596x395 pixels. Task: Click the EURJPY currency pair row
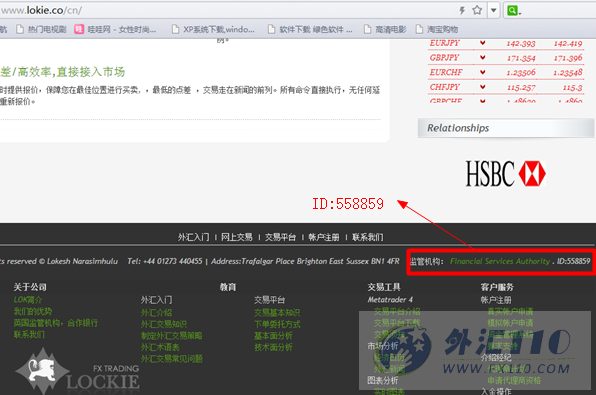(x=506, y=43)
